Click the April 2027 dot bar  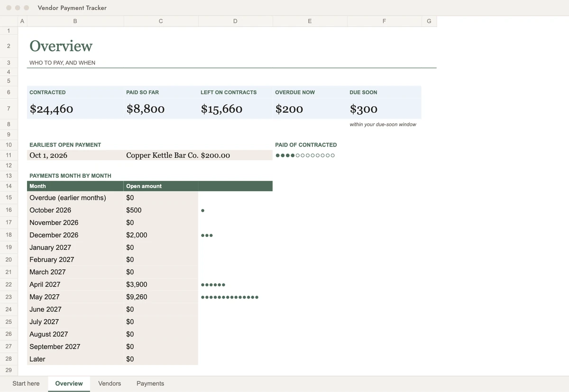tap(213, 285)
